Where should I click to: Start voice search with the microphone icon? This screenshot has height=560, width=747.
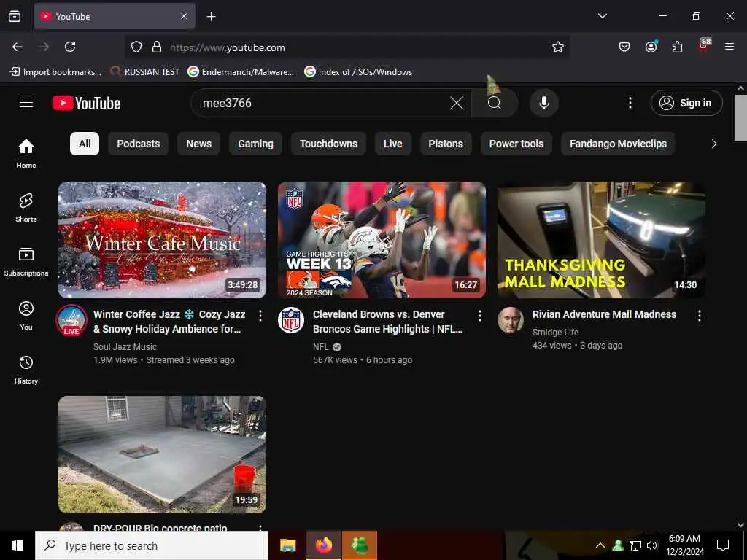click(543, 103)
